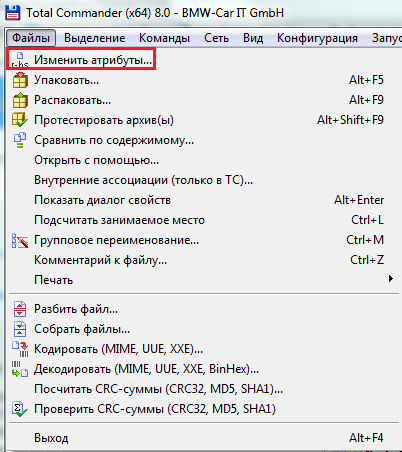Click the unpack box icon next to Распаковать
This screenshot has width=402, height=452.
pyautogui.click(x=20, y=100)
